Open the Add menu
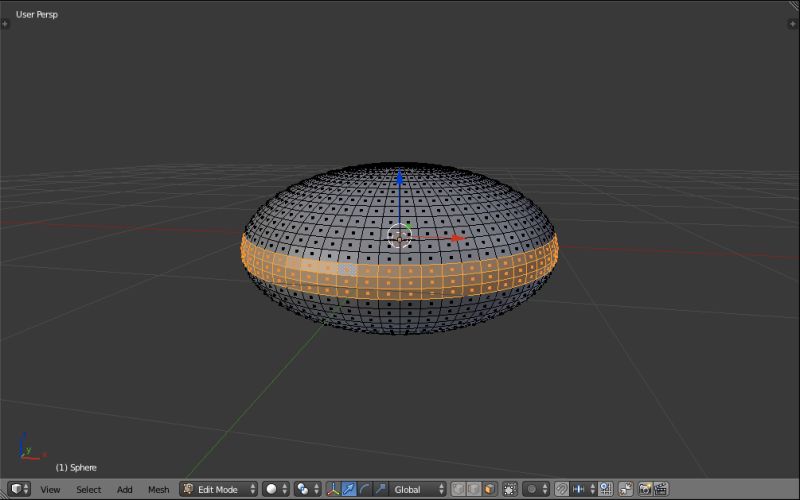This screenshot has width=800, height=500. 124,490
